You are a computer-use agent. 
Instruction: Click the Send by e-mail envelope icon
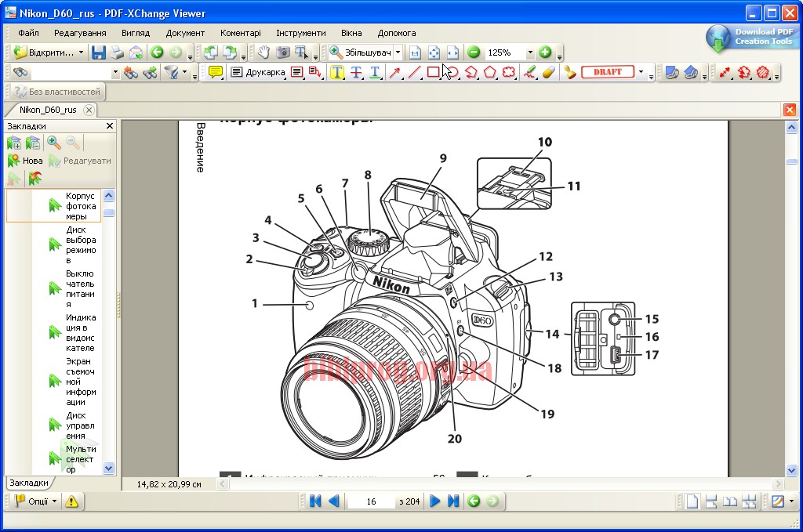pos(136,52)
